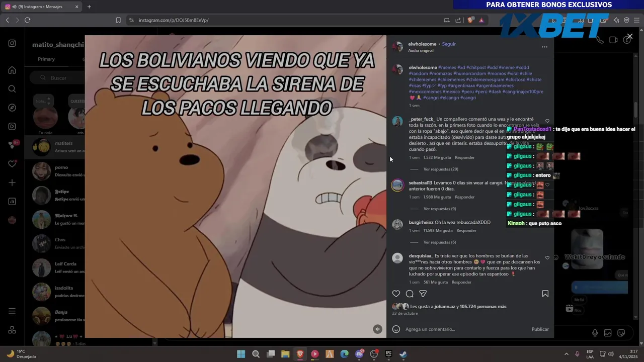This screenshot has width=644, height=362.
Task: Open Chris conversation in message list
Action: click(54, 243)
